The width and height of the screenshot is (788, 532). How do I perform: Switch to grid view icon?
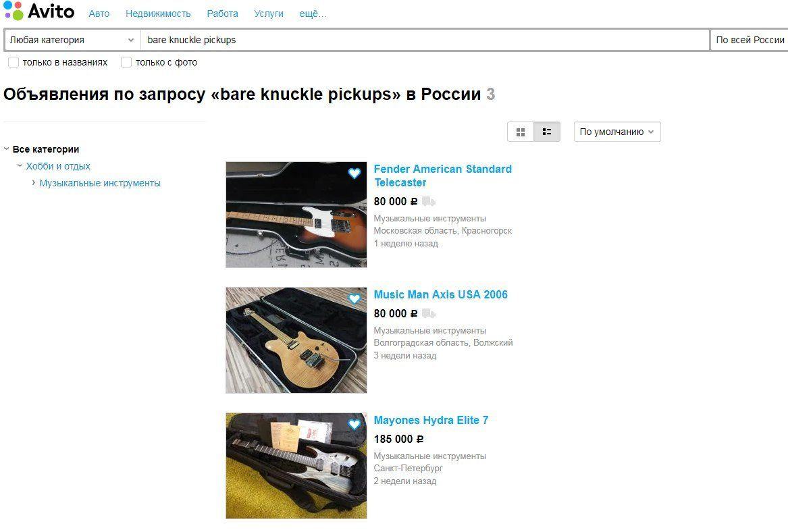coord(521,132)
